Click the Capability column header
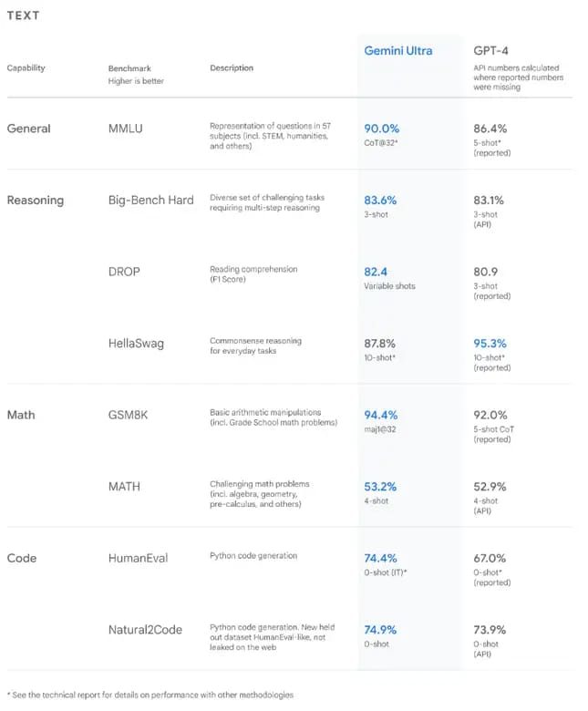The width and height of the screenshot is (588, 711). point(26,67)
